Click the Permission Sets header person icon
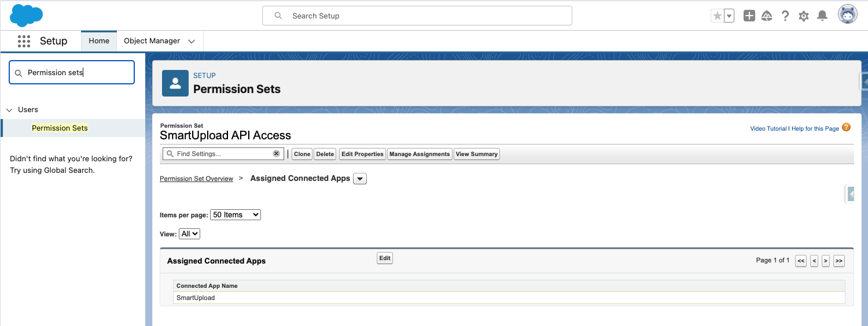 point(175,83)
